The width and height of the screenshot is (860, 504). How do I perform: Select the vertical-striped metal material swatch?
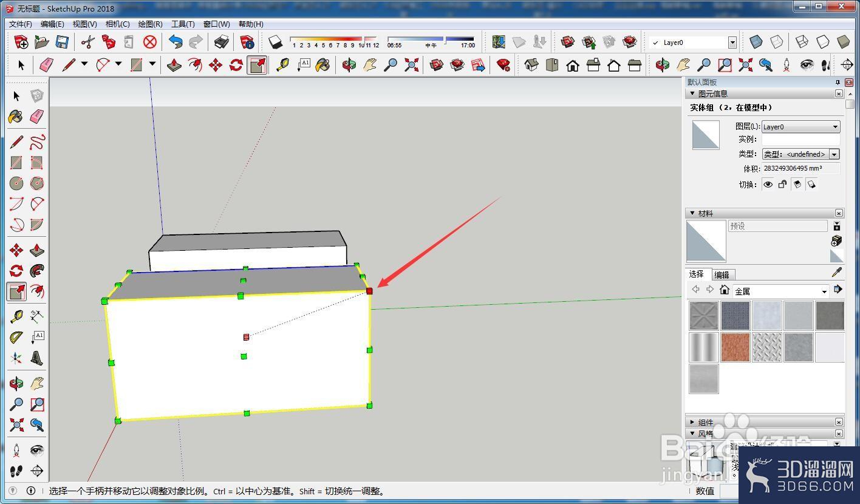point(704,347)
